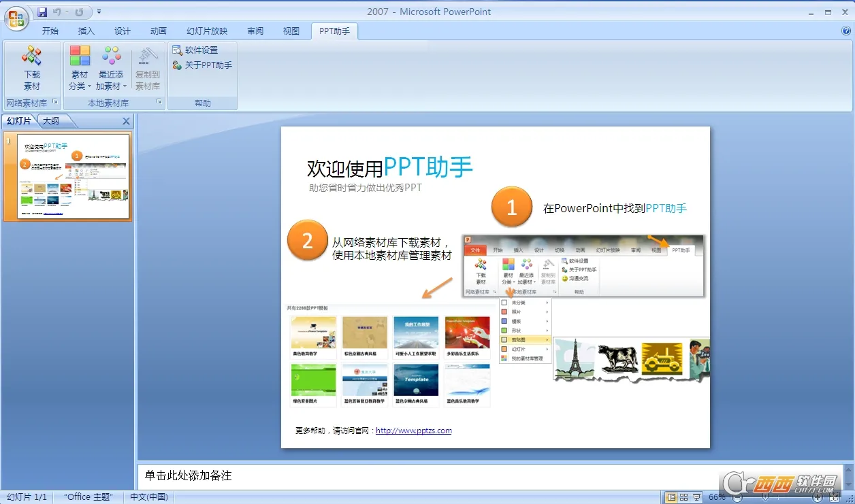The image size is (855, 504).
Task: Start slideshow from the status bar
Action: tap(698, 497)
